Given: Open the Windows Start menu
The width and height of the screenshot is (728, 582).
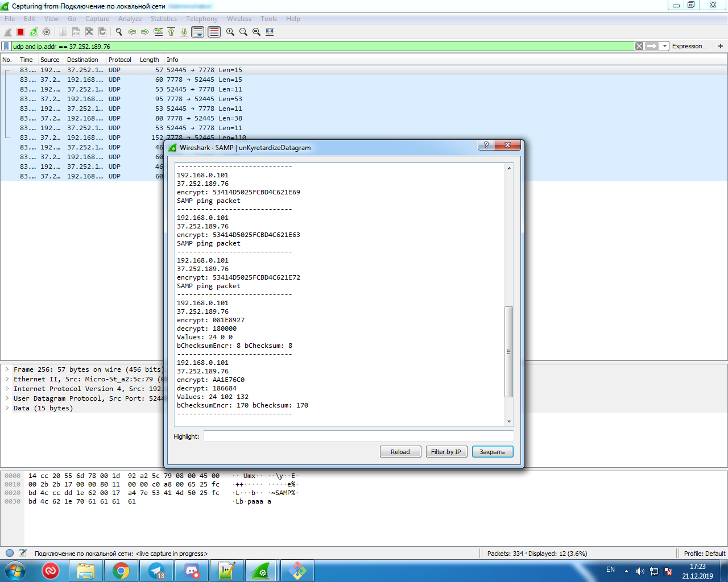Looking at the screenshot, I should click(14, 570).
